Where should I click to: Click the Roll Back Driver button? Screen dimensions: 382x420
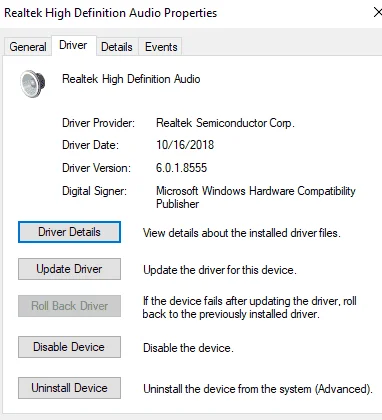(69, 306)
